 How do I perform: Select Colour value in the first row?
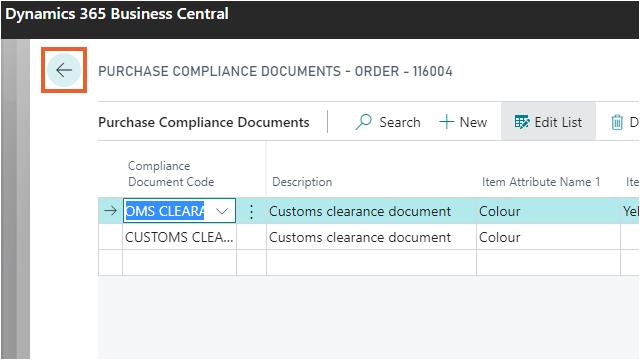pos(500,211)
